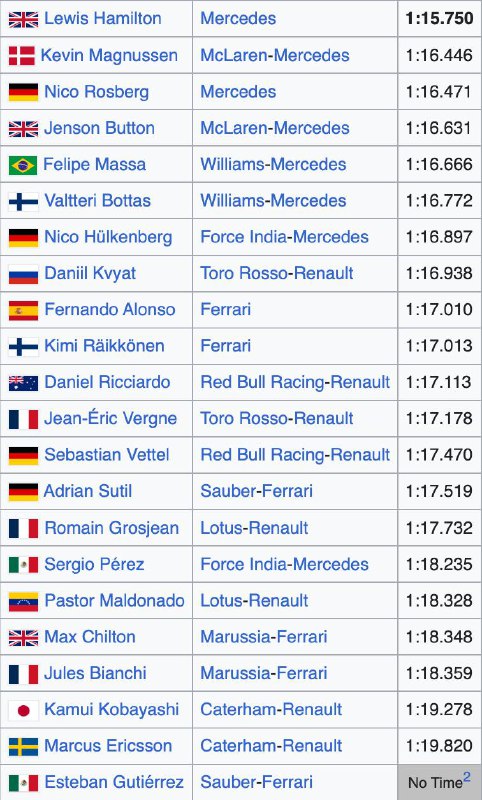Click the Brazilian flag beside Felipe Massa
This screenshot has height=800, width=482.
[23, 165]
